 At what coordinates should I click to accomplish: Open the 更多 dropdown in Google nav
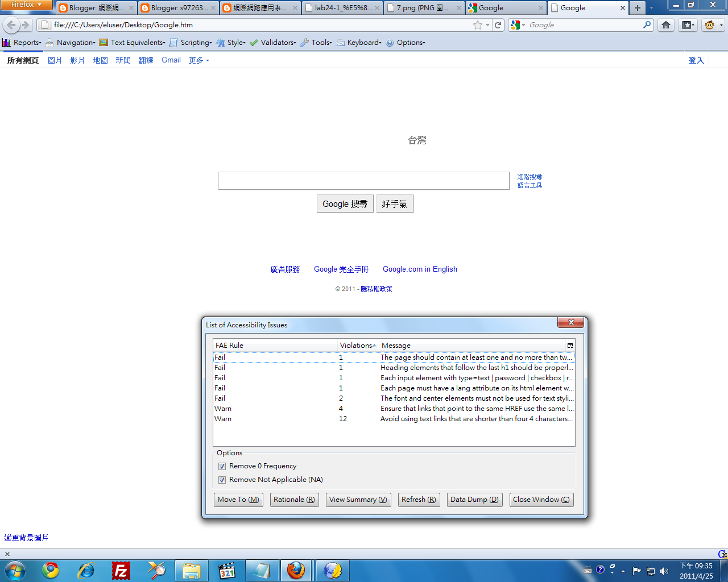click(199, 60)
